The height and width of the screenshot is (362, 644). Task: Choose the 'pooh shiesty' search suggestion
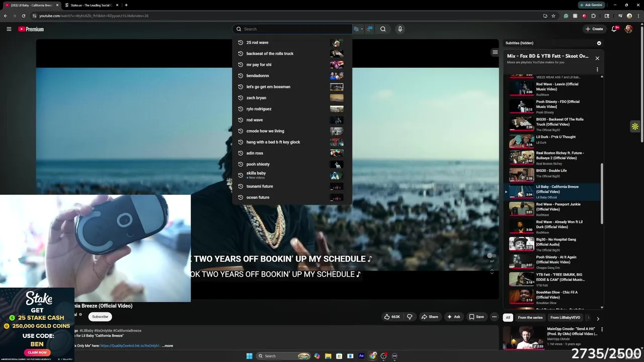point(292,164)
